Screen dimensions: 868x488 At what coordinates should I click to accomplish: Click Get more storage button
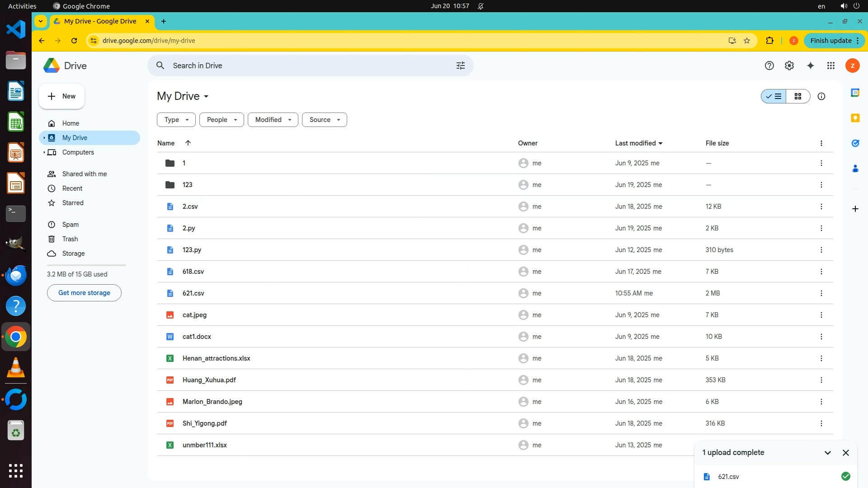point(84,293)
